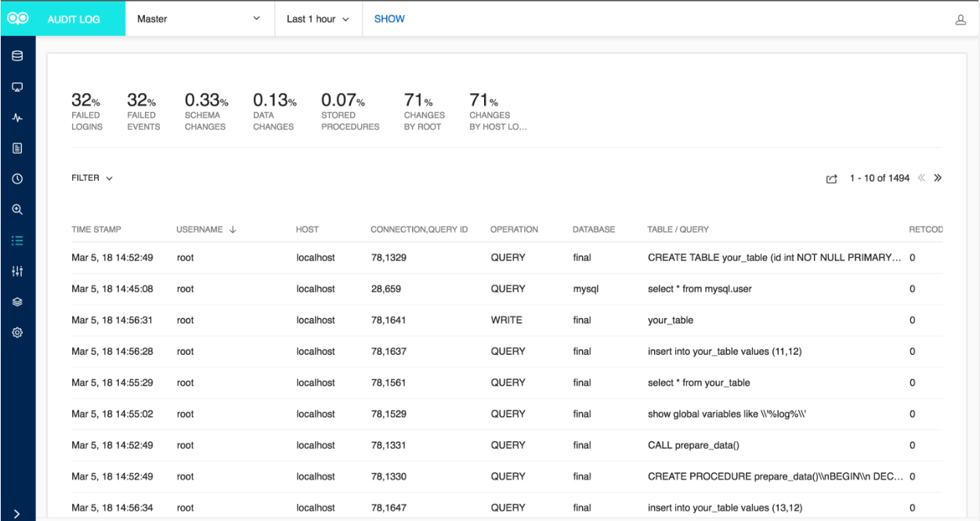Click the 'CREATE TABLE your_table' query cell
The image size is (980, 521).
point(774,258)
